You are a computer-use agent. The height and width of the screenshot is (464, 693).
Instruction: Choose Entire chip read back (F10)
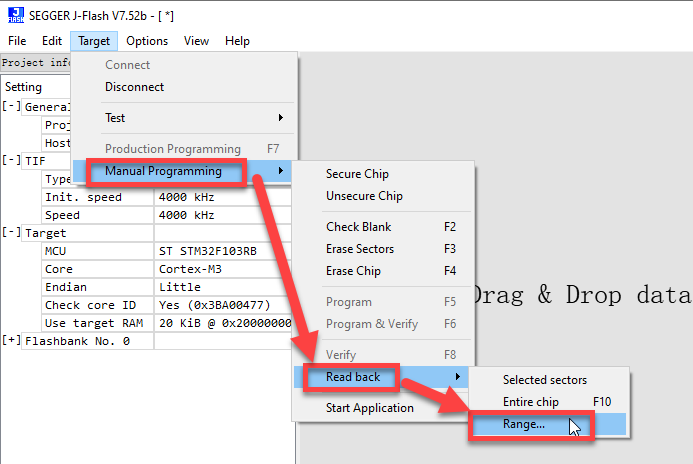[548, 402]
